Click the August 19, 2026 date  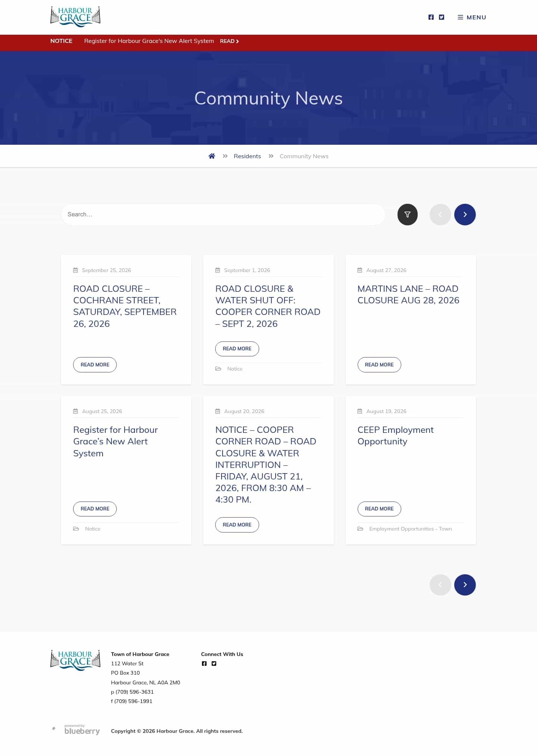pyautogui.click(x=386, y=411)
